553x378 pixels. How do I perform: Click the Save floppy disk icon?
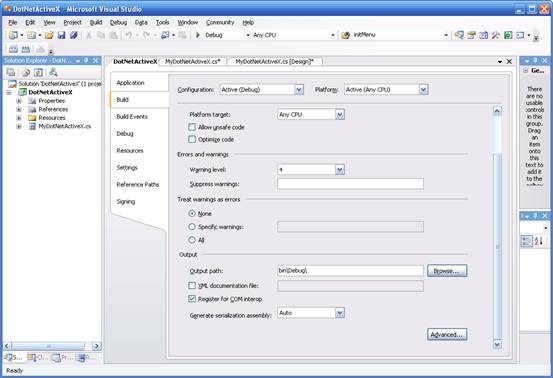tap(61, 35)
